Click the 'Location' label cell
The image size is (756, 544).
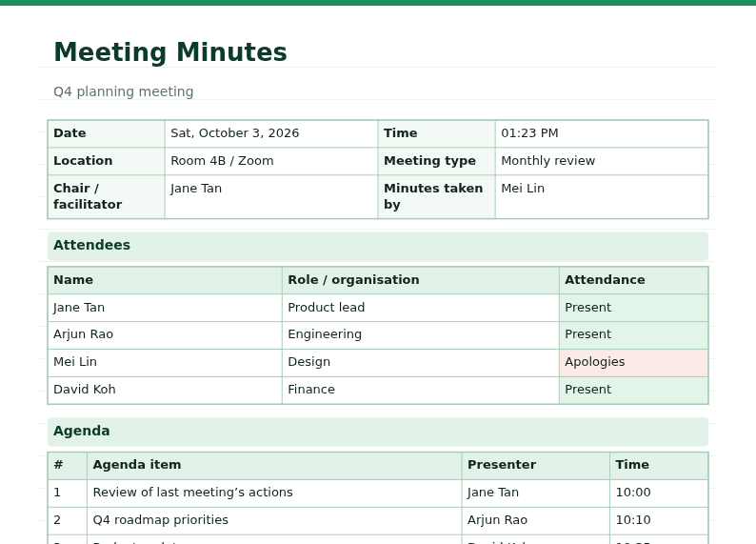[x=106, y=161]
